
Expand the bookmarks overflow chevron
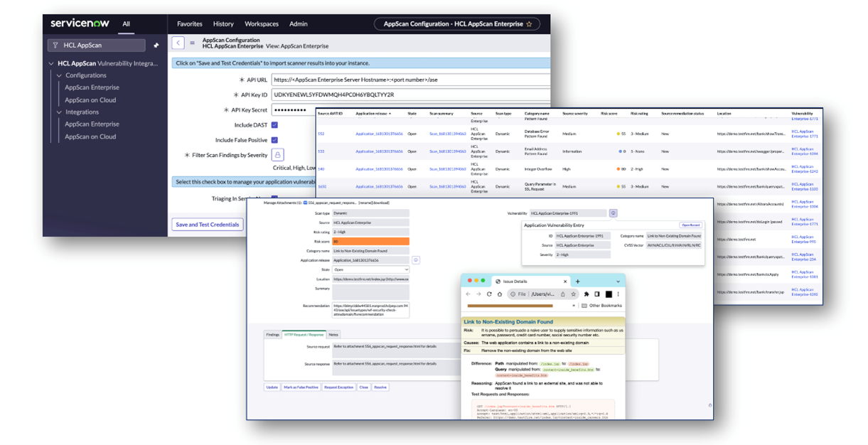point(574,306)
